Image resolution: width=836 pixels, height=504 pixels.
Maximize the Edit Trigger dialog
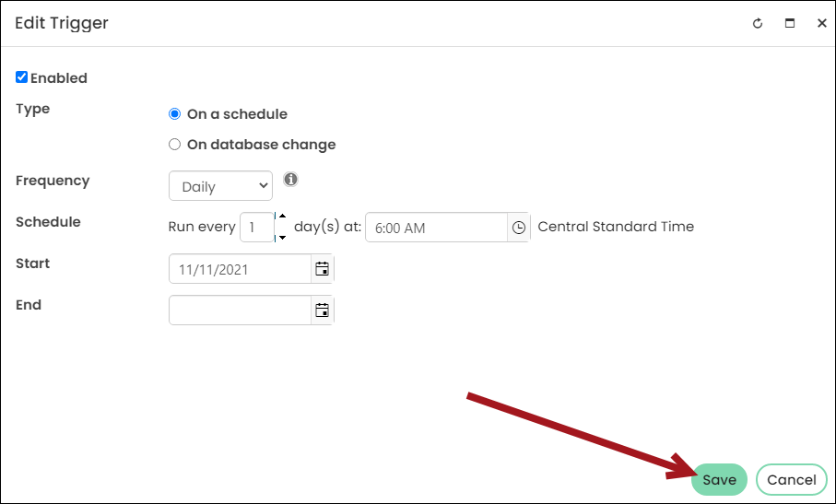pos(790,23)
